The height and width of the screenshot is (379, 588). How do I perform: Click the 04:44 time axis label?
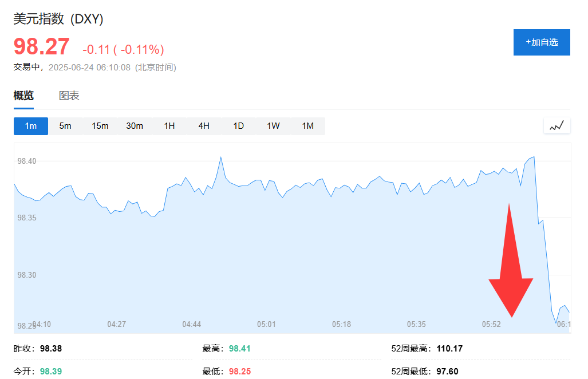point(192,324)
